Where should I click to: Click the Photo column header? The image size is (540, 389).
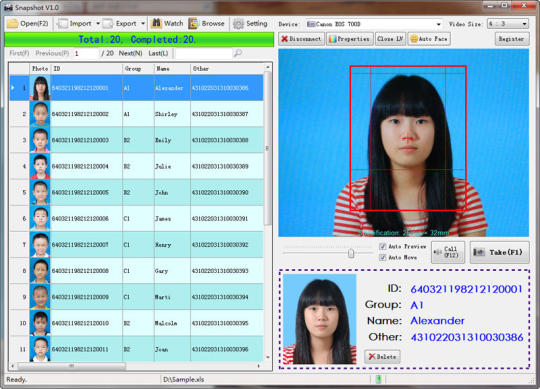[40, 69]
